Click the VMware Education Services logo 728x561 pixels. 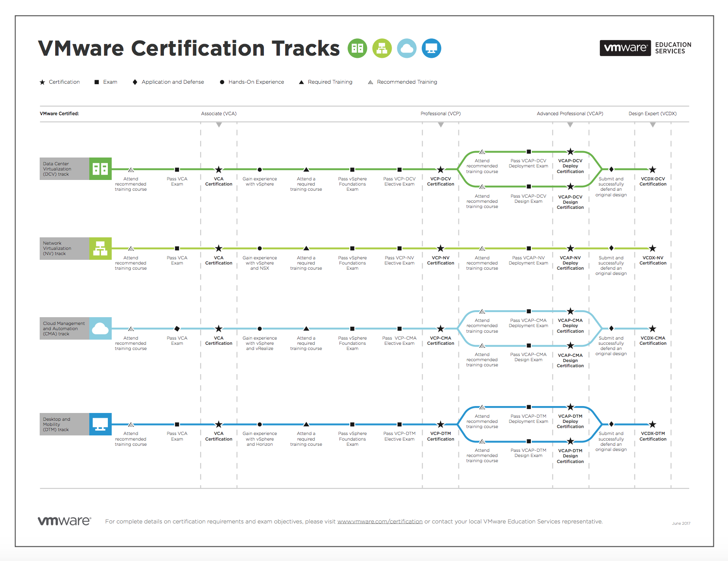pos(646,48)
